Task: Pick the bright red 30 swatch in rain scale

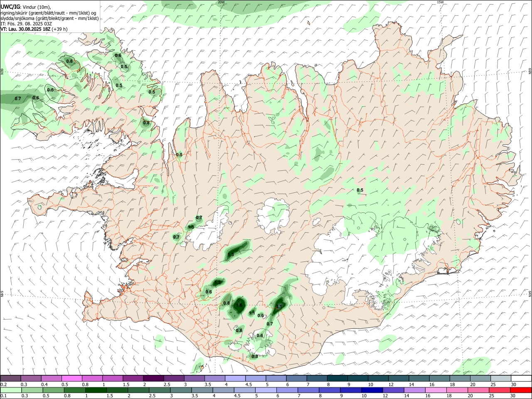Action: tap(520, 390)
